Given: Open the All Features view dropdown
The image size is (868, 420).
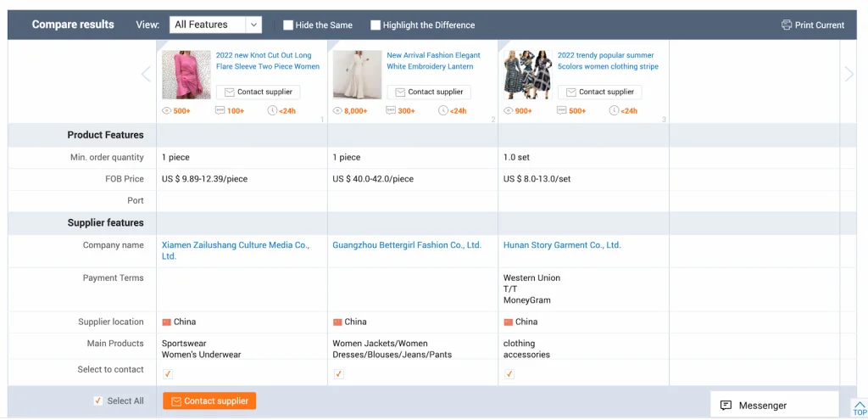Looking at the screenshot, I should click(x=215, y=25).
